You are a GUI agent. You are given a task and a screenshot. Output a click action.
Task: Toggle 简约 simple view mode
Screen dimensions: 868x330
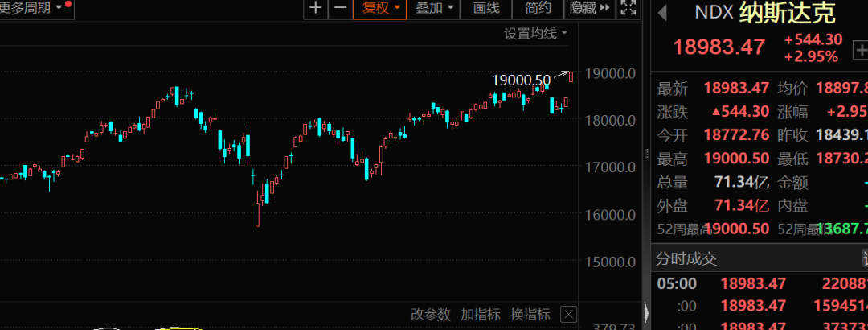pyautogui.click(x=538, y=8)
